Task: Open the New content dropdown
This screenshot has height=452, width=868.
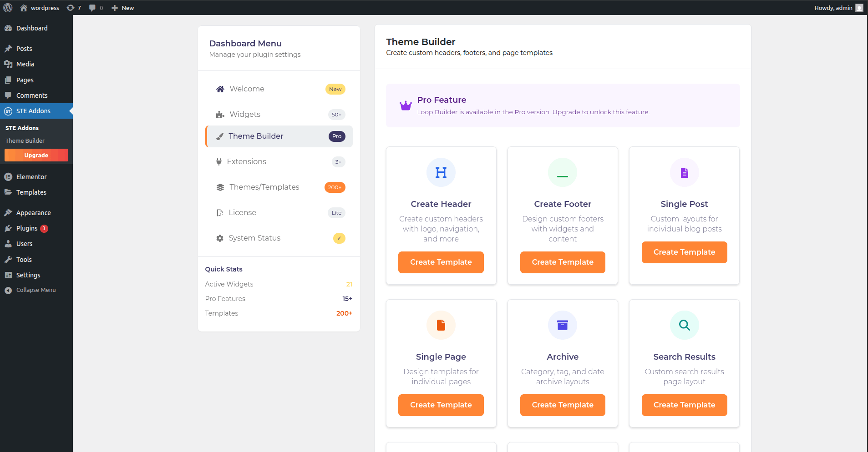Action: tap(123, 8)
